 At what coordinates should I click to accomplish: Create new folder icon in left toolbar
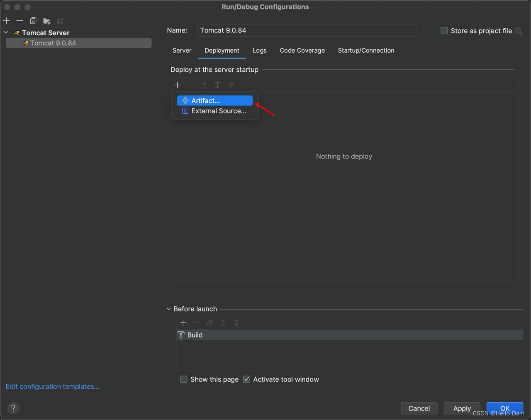click(46, 21)
